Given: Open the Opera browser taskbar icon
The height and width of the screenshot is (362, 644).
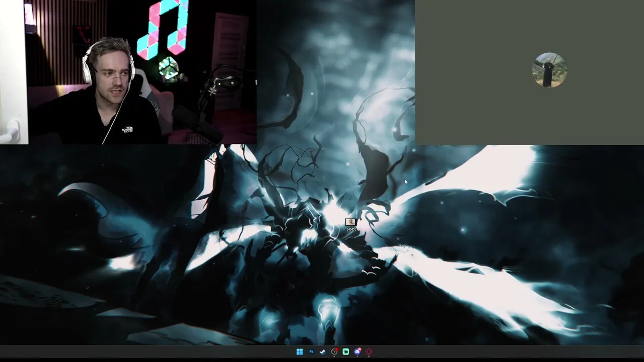Looking at the screenshot, I should [x=369, y=352].
